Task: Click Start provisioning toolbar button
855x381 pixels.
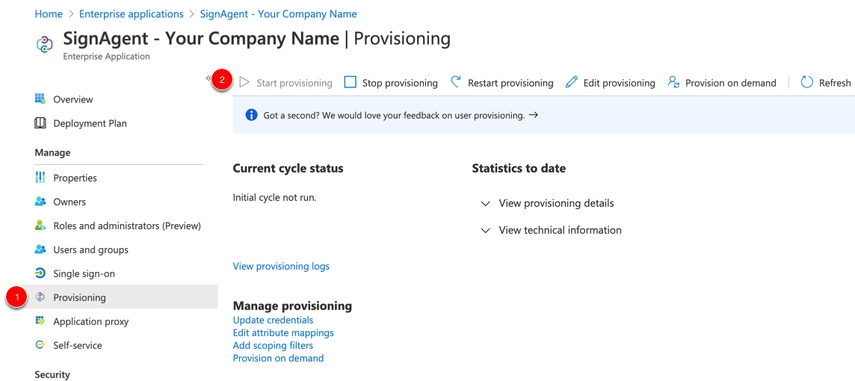Action: pyautogui.click(x=286, y=83)
